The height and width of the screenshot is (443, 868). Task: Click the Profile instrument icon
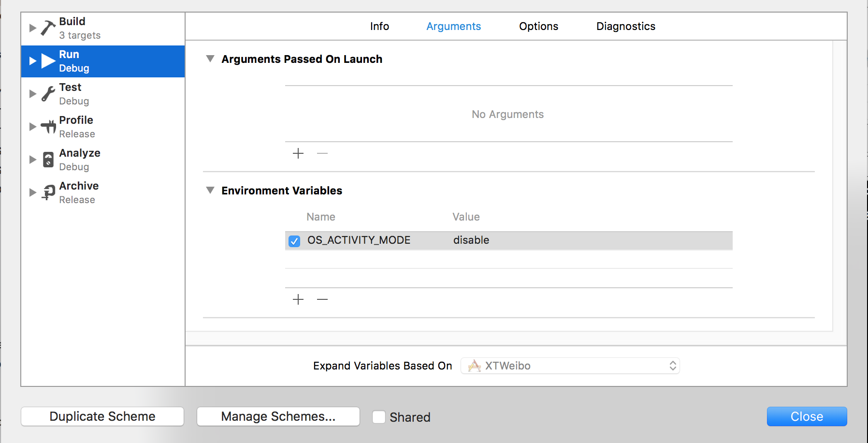click(48, 127)
